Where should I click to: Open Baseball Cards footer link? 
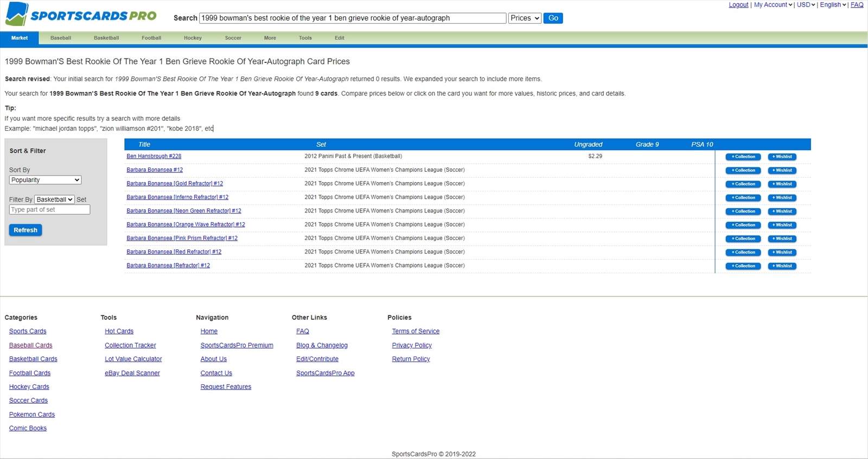[x=31, y=345]
